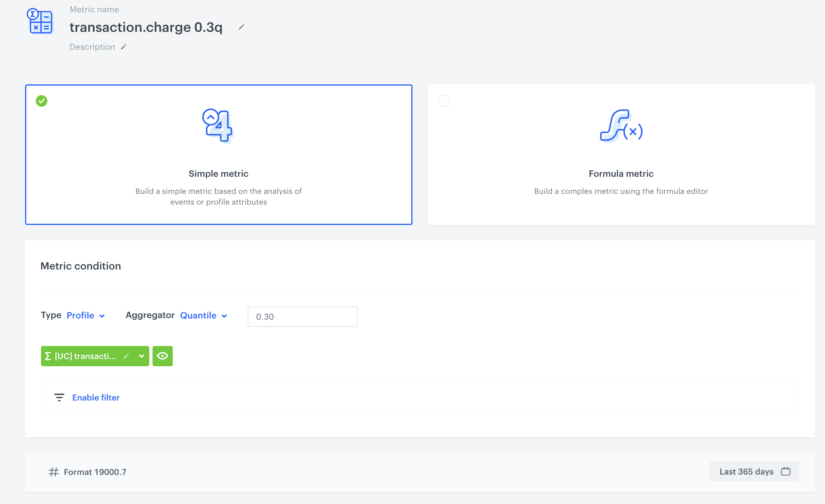Click the hash Format icon
This screenshot has width=825, height=504.
point(54,472)
